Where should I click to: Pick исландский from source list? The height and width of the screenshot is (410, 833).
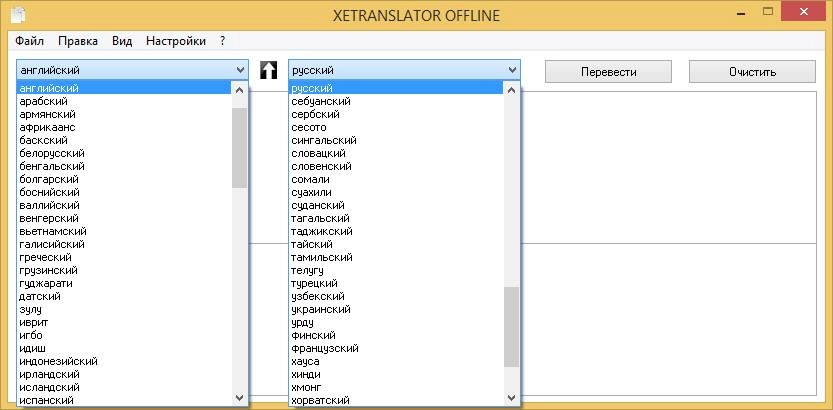click(x=124, y=388)
